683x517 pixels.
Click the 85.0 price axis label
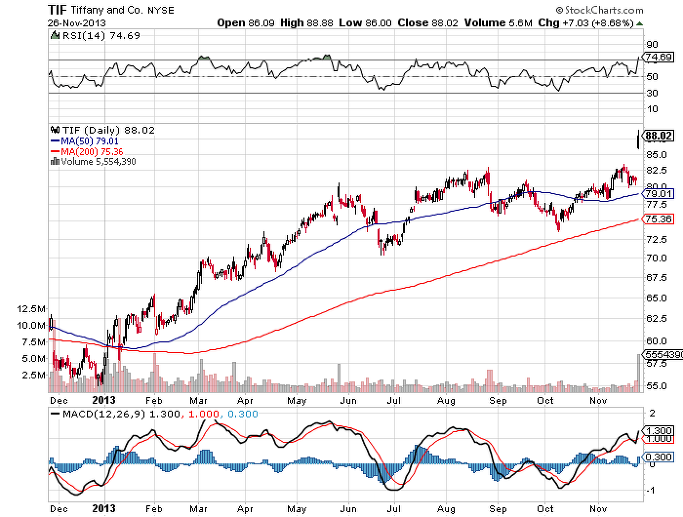(x=656, y=155)
